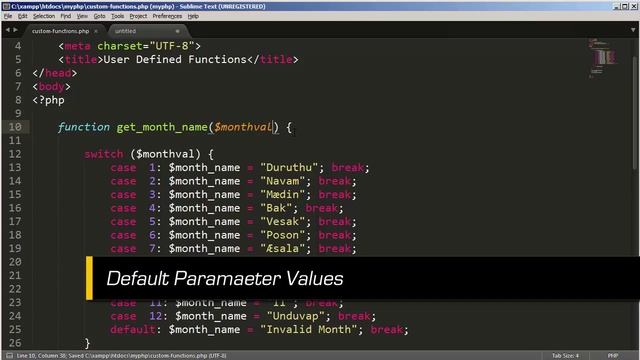Click the "Bak" string

pos(276,208)
